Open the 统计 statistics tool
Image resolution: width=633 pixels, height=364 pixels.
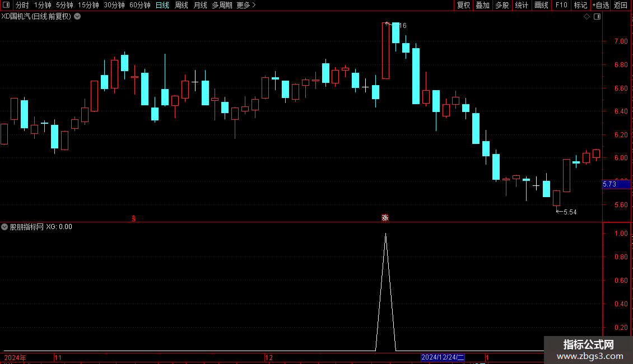pos(522,5)
